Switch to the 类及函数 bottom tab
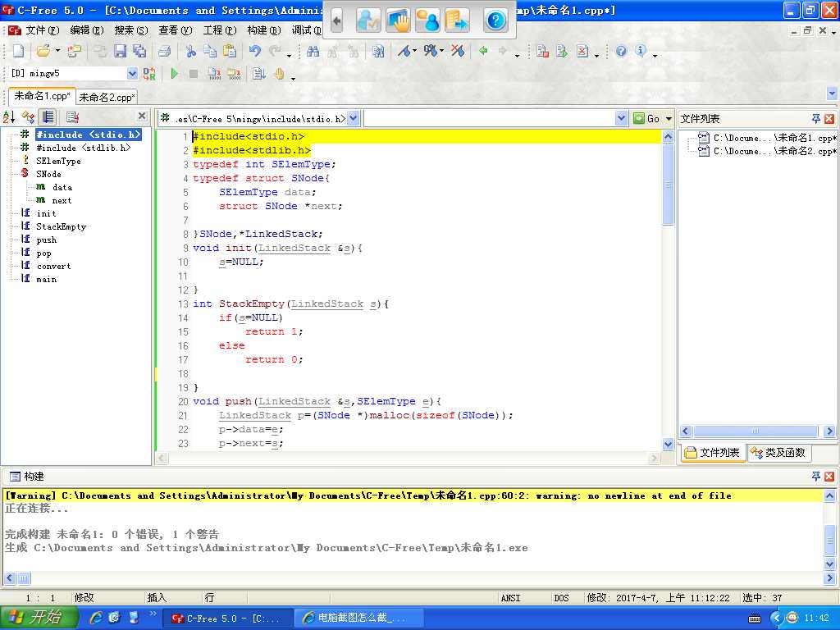 coord(779,453)
